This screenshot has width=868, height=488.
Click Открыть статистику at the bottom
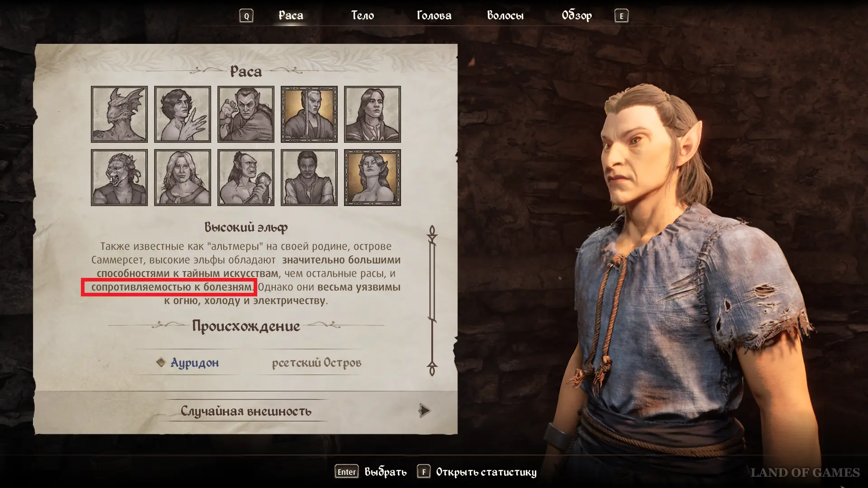[486, 472]
